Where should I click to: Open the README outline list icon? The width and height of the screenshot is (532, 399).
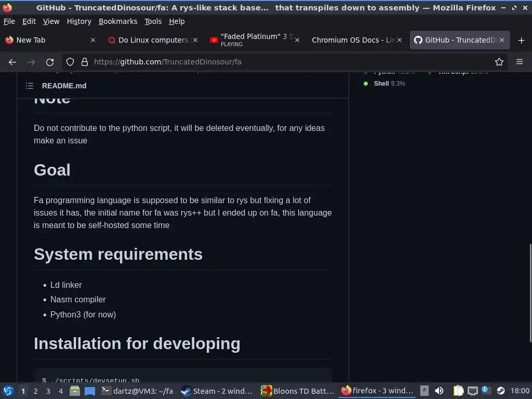[30, 86]
